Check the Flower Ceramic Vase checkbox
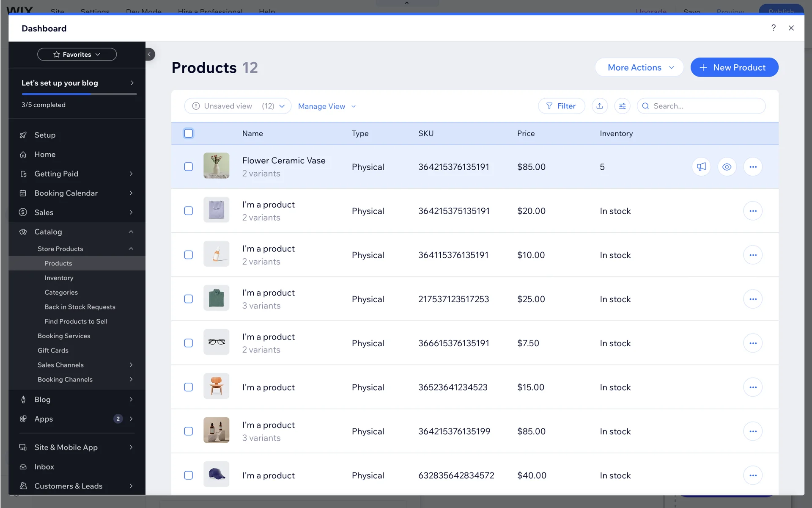 tap(189, 167)
